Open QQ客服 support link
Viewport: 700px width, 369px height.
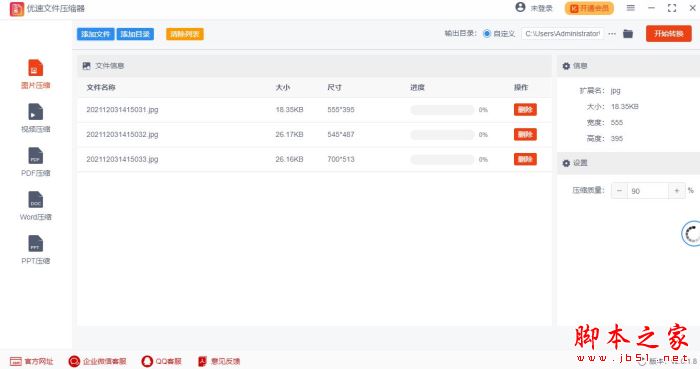tap(161, 361)
